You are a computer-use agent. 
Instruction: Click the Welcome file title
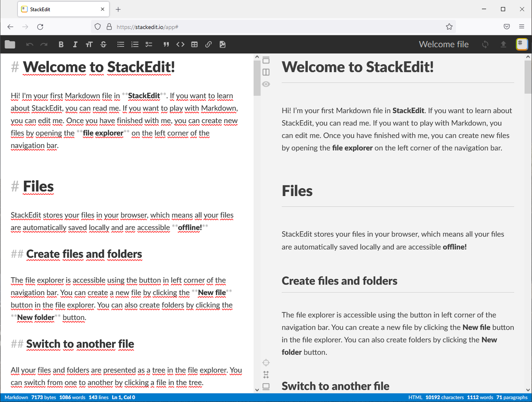point(443,44)
